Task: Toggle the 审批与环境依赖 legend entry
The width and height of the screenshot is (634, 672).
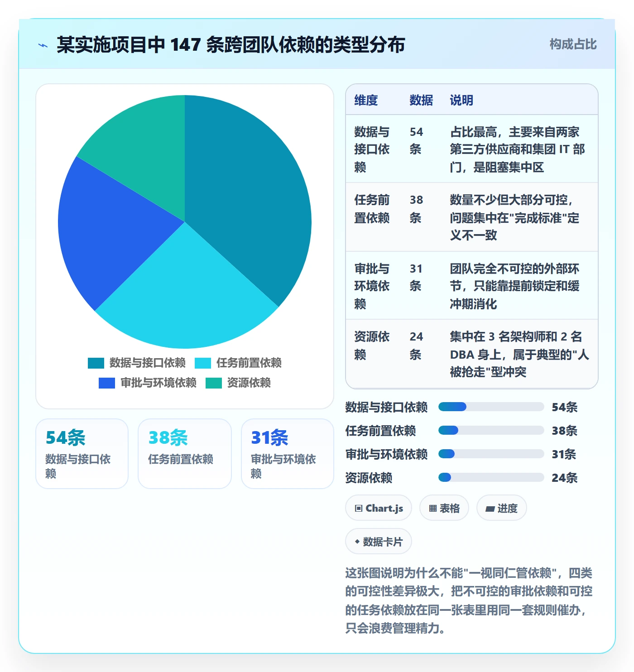Action: coord(148,383)
